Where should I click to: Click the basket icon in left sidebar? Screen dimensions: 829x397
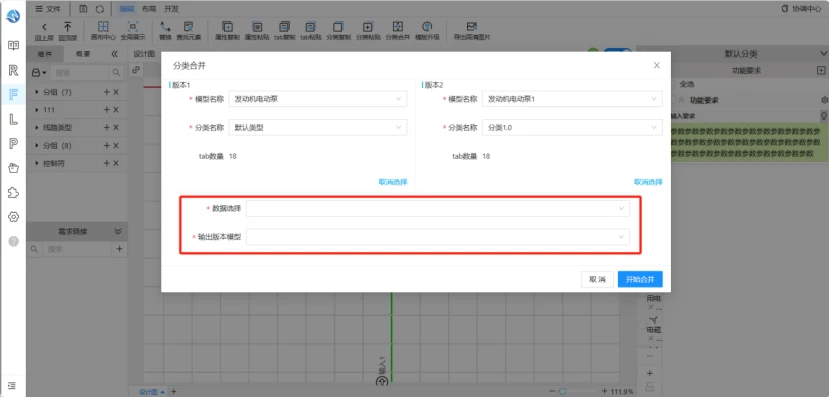[x=14, y=168]
